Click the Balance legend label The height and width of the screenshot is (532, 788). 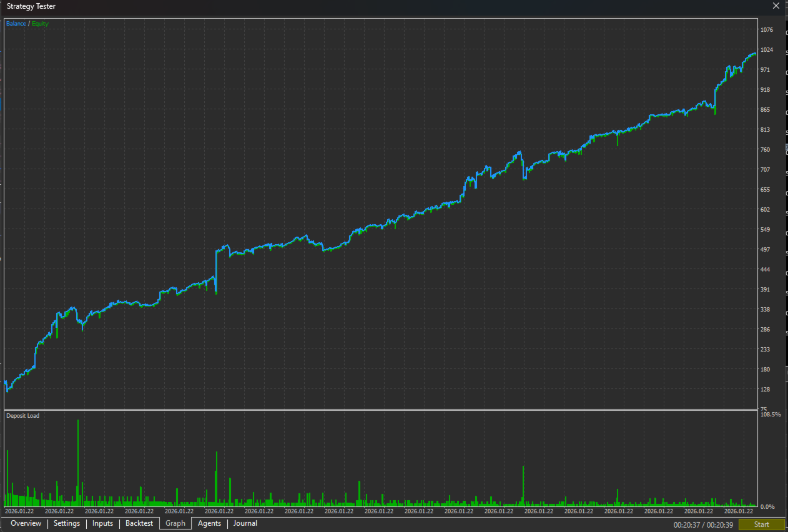(x=16, y=24)
